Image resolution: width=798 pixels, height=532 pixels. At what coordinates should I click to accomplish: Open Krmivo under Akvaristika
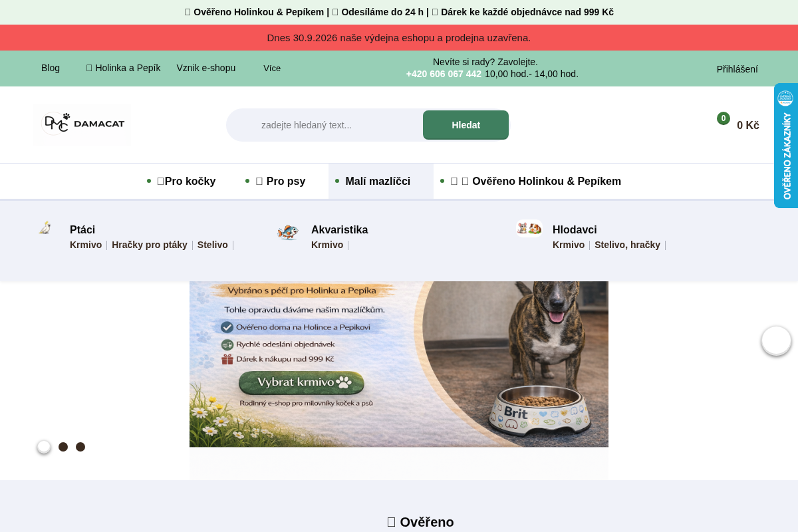[327, 245]
